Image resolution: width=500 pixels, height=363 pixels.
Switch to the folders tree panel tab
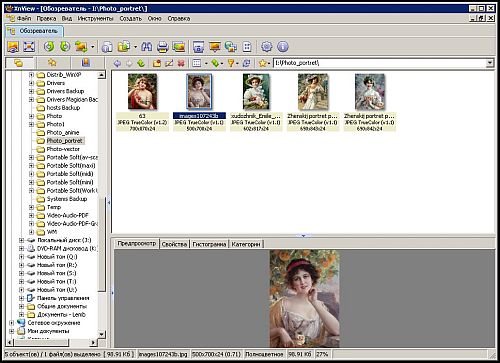[x=19, y=63]
